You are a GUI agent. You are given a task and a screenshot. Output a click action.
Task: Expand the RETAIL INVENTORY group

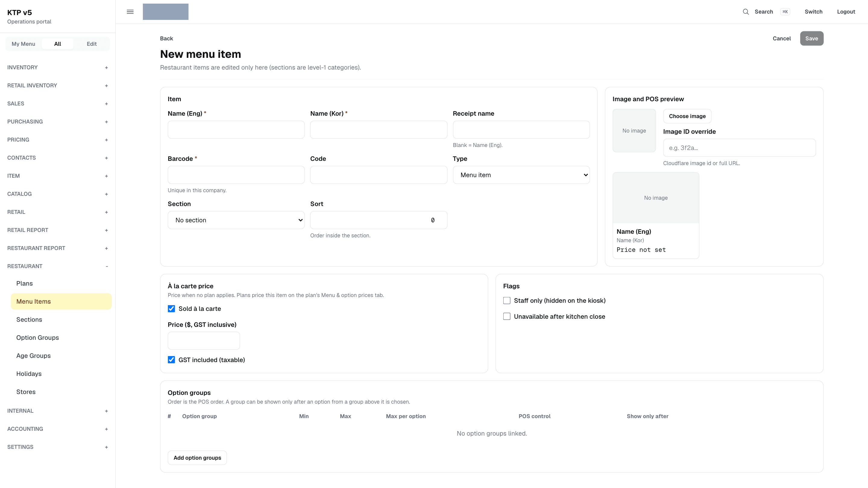[x=58, y=86]
